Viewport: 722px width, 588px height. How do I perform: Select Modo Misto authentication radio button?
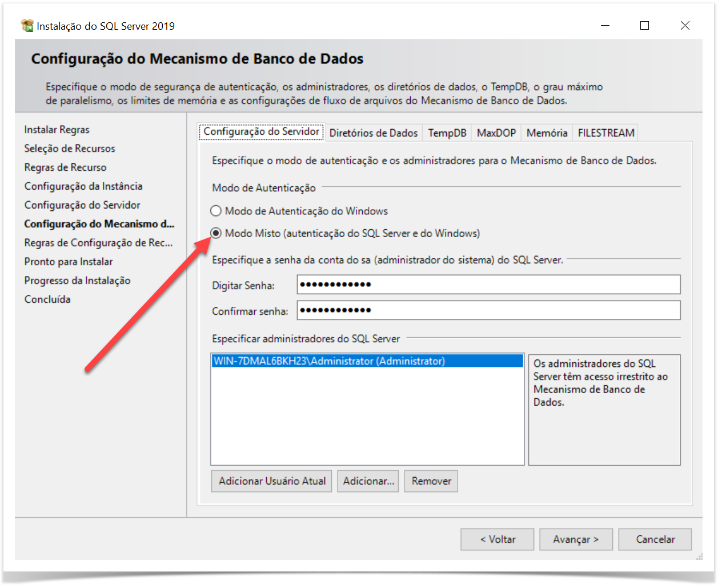pyautogui.click(x=216, y=233)
